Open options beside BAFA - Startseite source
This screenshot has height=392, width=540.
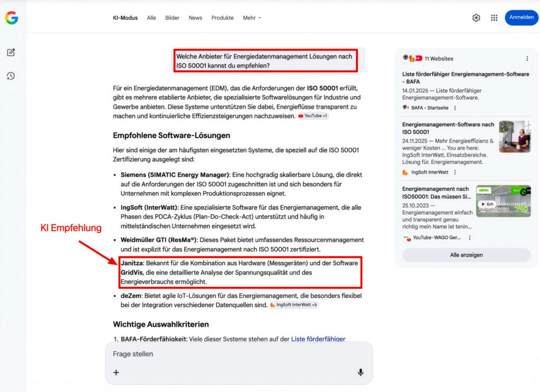455,108
